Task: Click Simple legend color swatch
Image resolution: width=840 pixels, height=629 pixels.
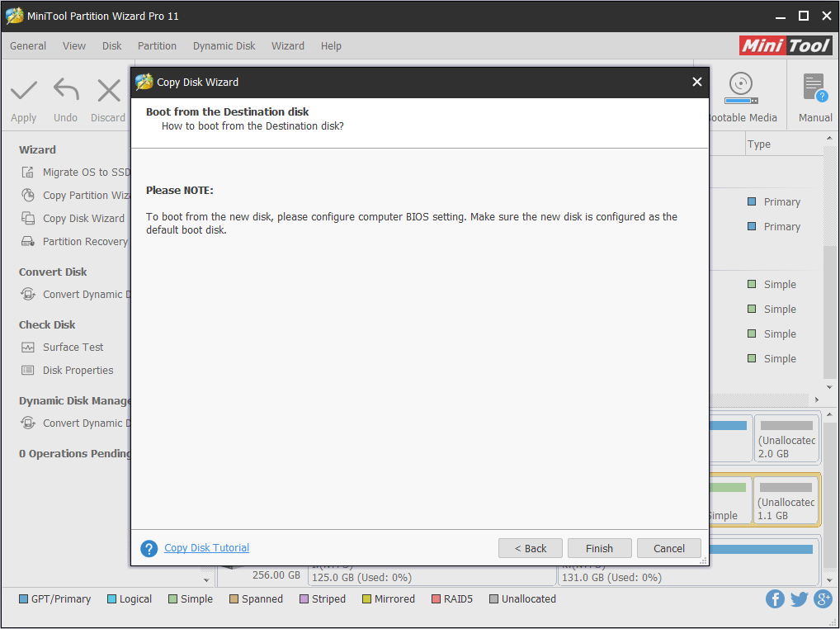Action: coord(172,599)
